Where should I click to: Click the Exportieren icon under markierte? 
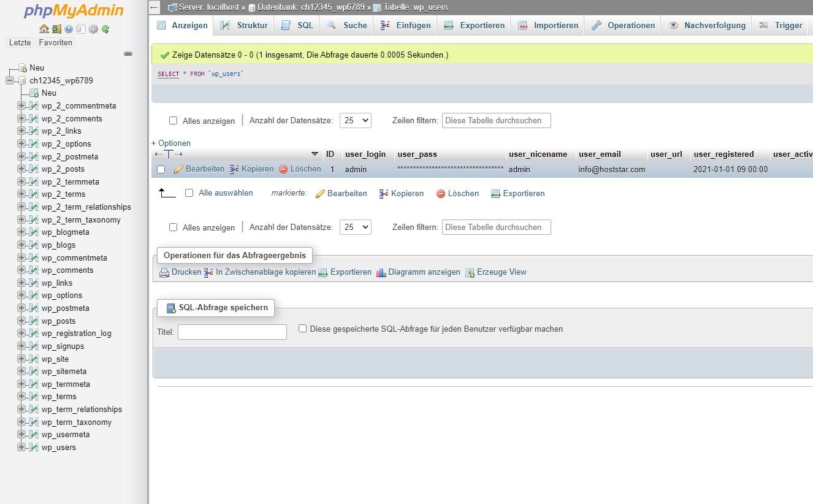tap(496, 194)
